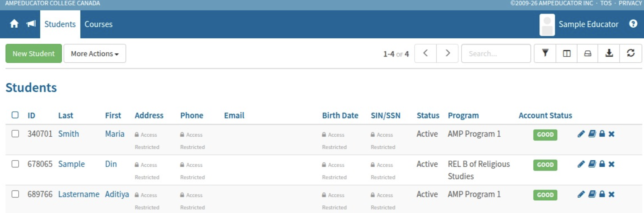Click the 340701 student ID cell
The height and width of the screenshot is (213, 644).
click(40, 134)
